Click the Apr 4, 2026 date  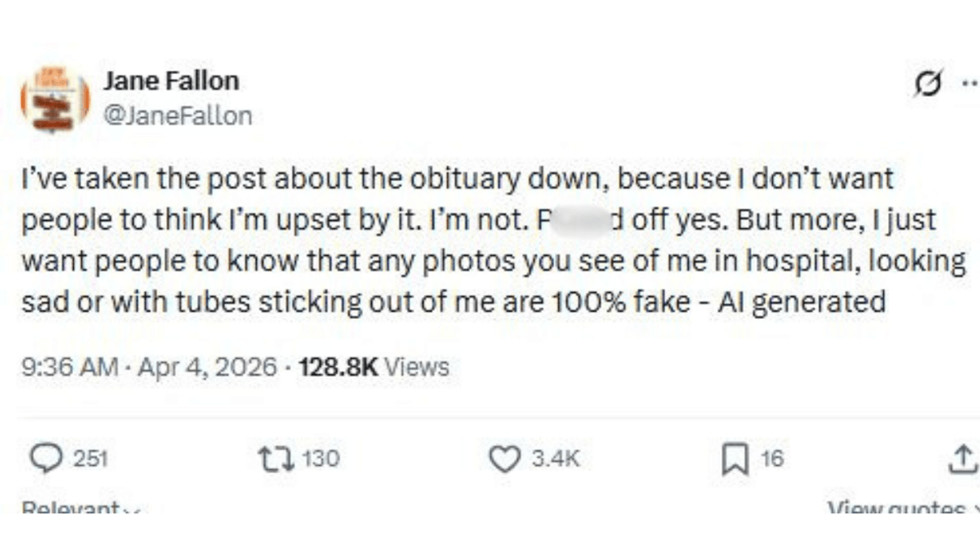click(x=205, y=367)
